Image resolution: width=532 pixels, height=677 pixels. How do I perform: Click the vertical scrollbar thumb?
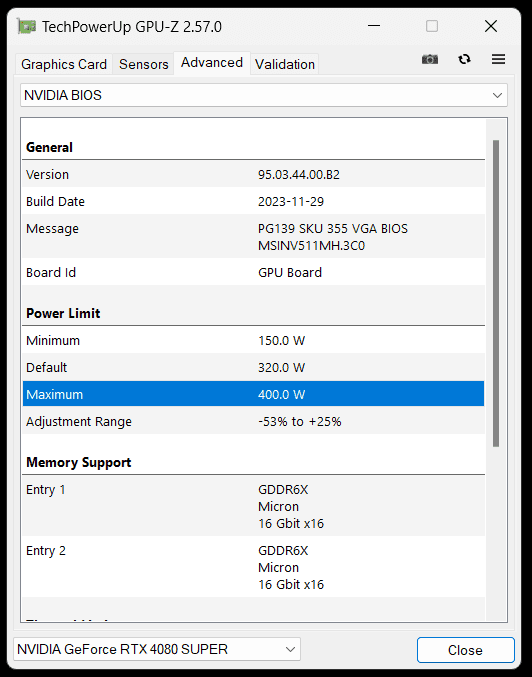496,294
